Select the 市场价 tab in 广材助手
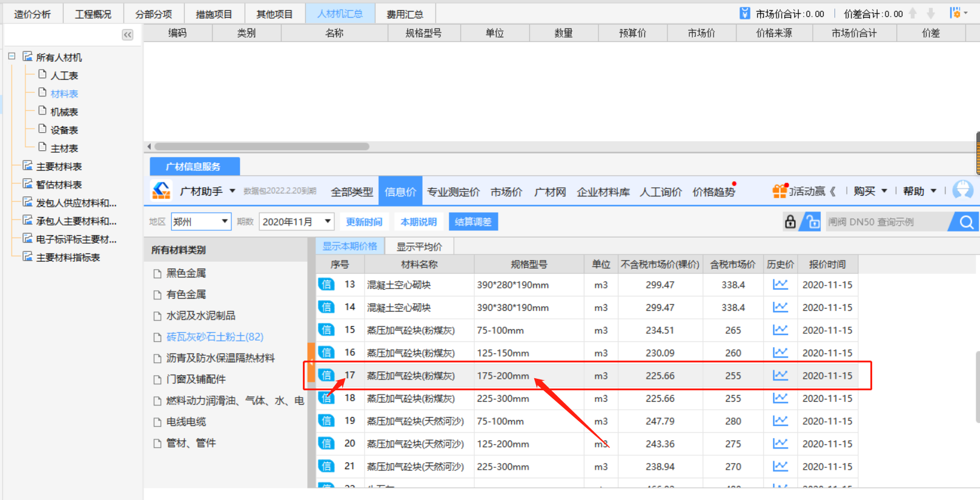 pos(506,192)
